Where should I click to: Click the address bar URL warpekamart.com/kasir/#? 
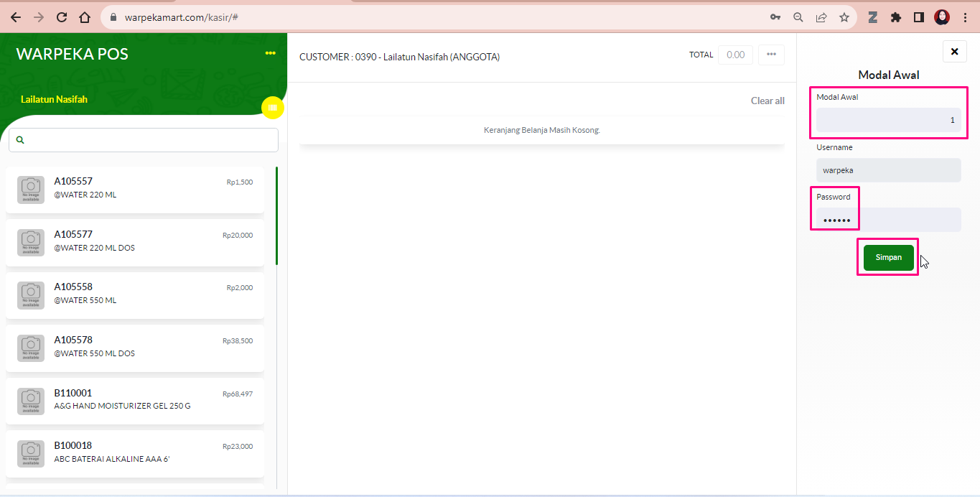coord(181,17)
